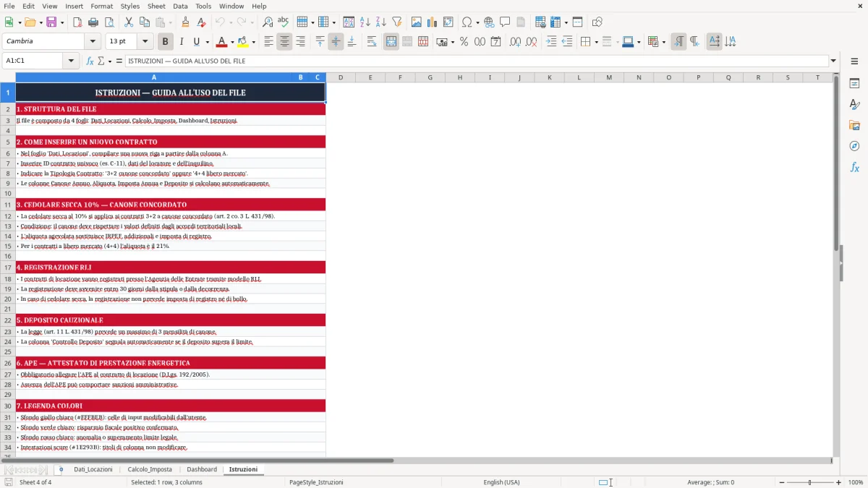Toggle Merge and Center Cells
Viewport: 868px width, 488px height.
tap(391, 42)
